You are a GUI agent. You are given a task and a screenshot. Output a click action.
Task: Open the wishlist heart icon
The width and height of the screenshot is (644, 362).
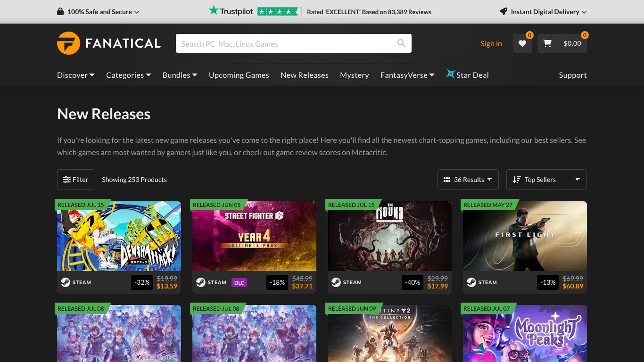[x=522, y=43]
